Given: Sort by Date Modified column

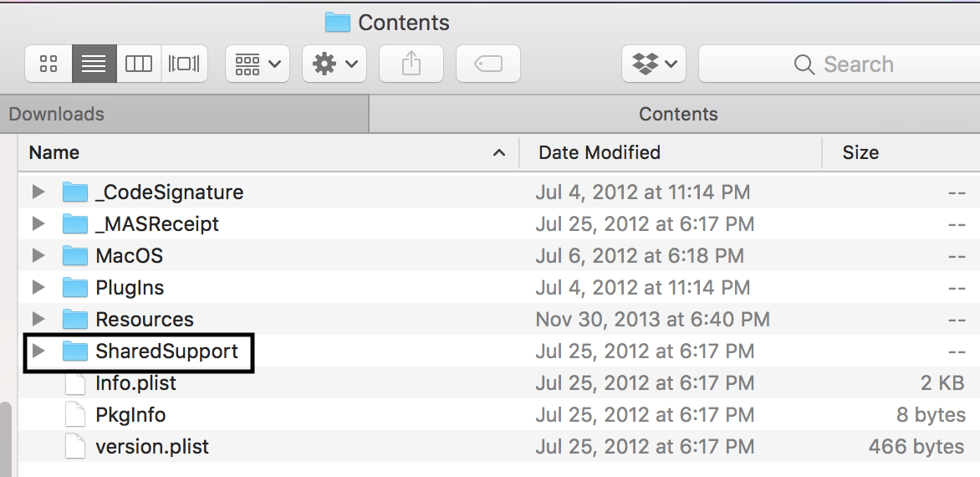Looking at the screenshot, I should tap(600, 152).
